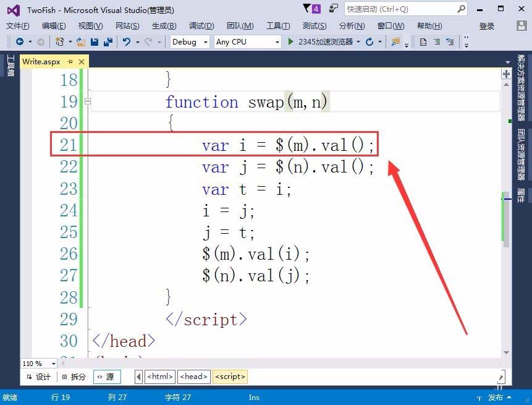The width and height of the screenshot is (532, 405).
Task: Toggle Ins mode in the status bar
Action: point(255,398)
